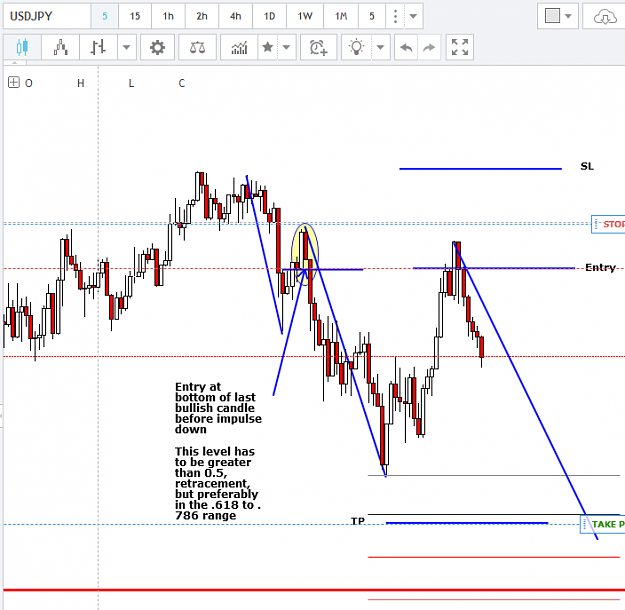625x610 pixels.
Task: Click the STOP order label
Action: [608, 224]
